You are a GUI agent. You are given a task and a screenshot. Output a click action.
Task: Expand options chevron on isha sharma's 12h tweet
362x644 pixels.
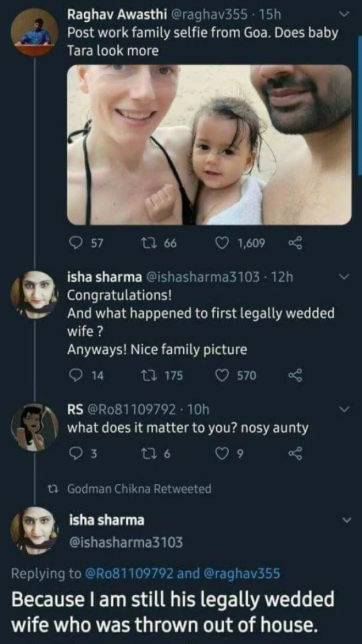342,278
